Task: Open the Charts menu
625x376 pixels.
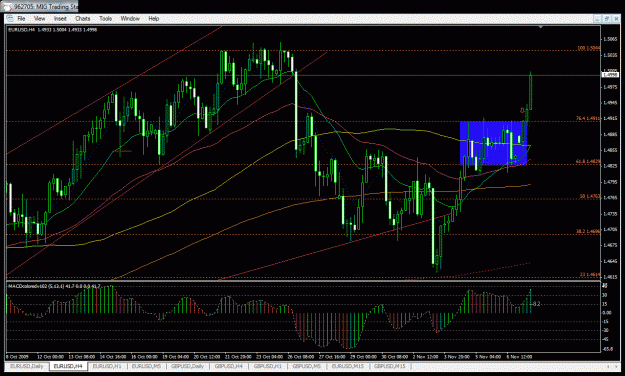Action: click(x=83, y=18)
